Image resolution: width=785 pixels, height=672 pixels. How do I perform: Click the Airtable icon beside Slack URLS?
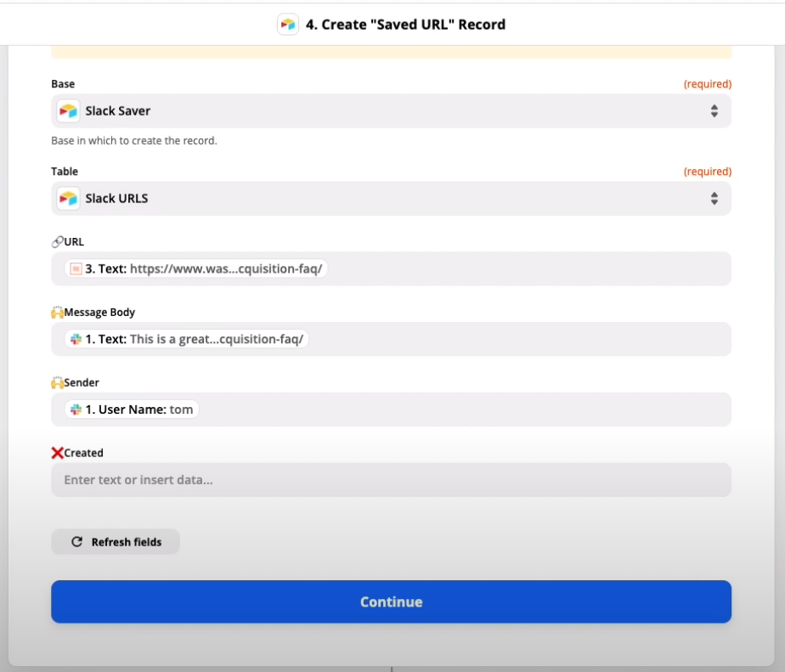(68, 198)
